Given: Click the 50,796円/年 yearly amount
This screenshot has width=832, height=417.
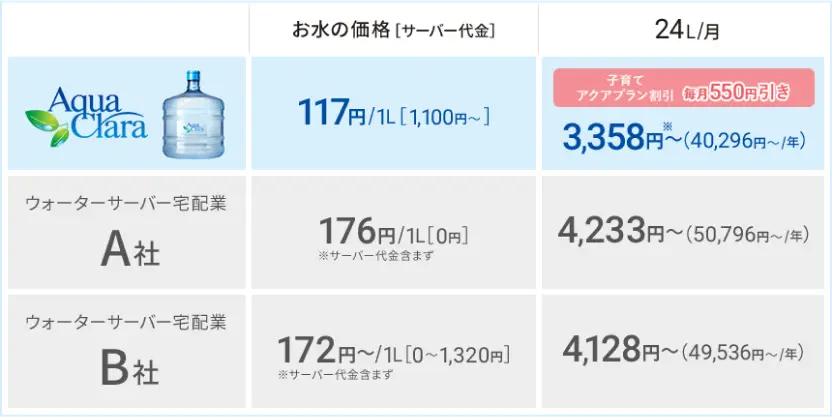Looking at the screenshot, I should 747,233.
